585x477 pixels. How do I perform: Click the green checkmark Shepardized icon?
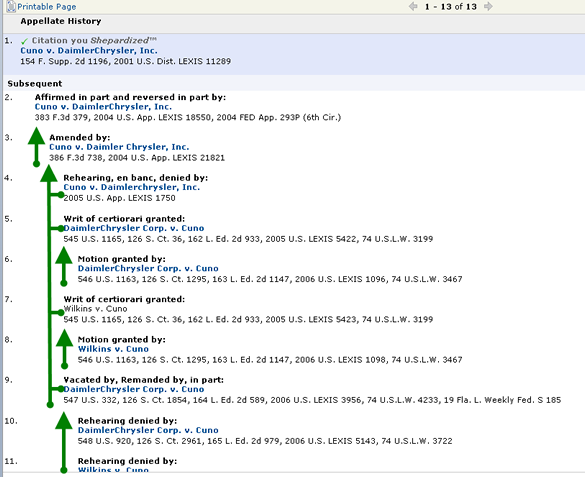[24, 41]
